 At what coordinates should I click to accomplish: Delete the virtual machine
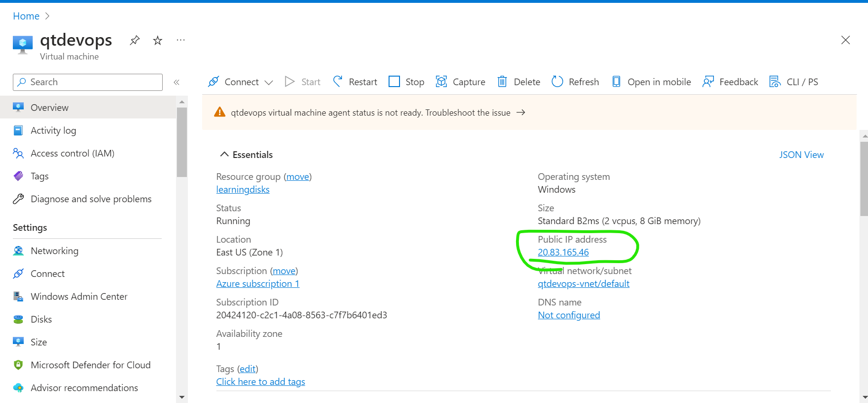coord(518,82)
